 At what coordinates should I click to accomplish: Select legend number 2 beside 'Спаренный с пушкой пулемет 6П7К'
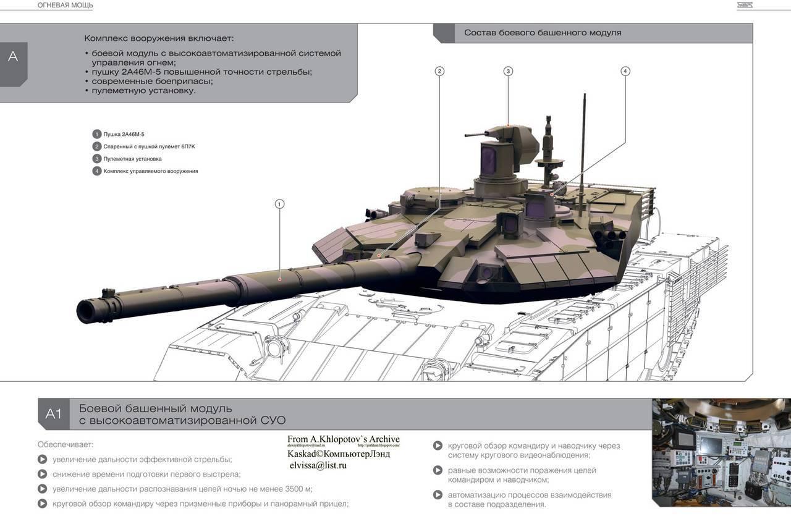click(x=97, y=146)
